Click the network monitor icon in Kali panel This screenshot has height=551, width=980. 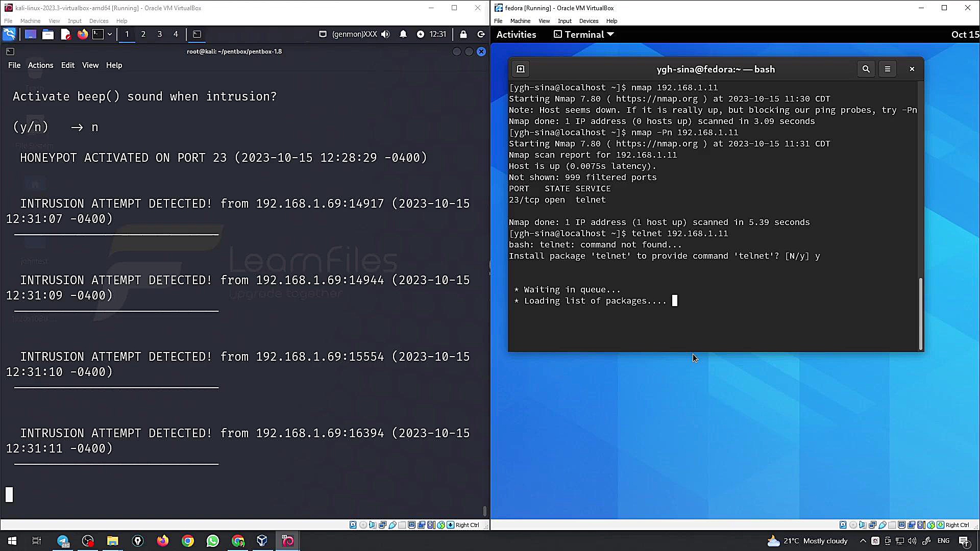tap(323, 34)
